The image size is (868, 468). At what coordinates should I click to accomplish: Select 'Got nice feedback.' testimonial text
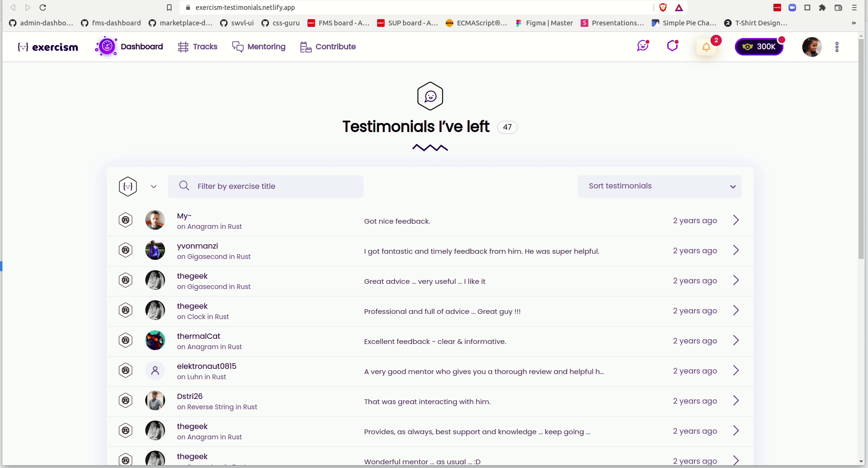(x=397, y=221)
